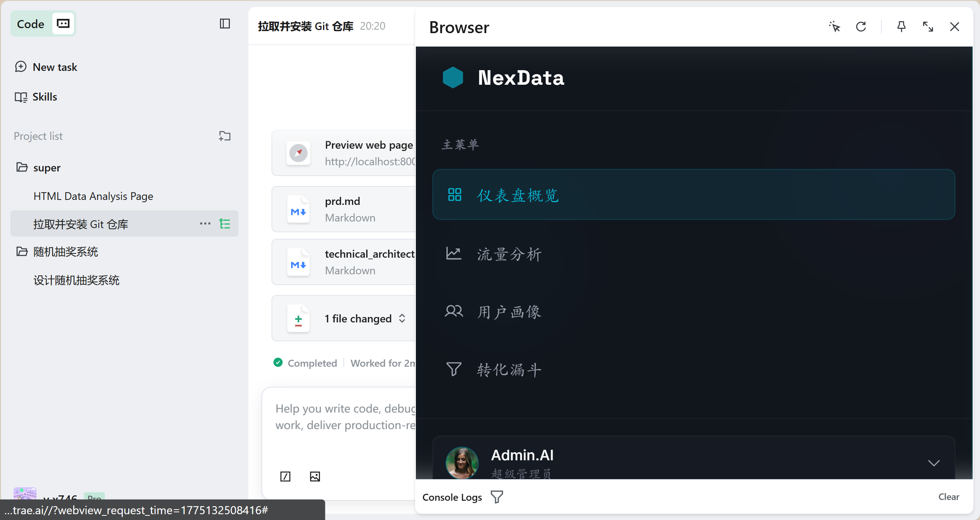980x520 pixels.
Task: Select 流量分析 menu item
Action: click(x=509, y=254)
